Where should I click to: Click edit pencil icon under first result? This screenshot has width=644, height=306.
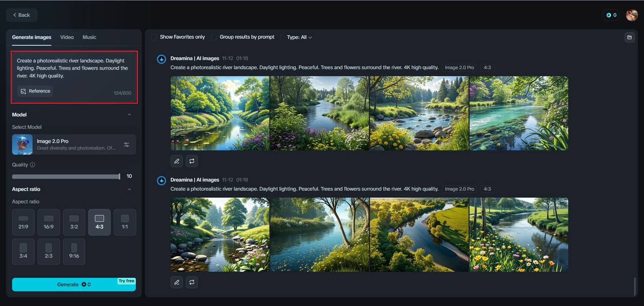coord(177,161)
